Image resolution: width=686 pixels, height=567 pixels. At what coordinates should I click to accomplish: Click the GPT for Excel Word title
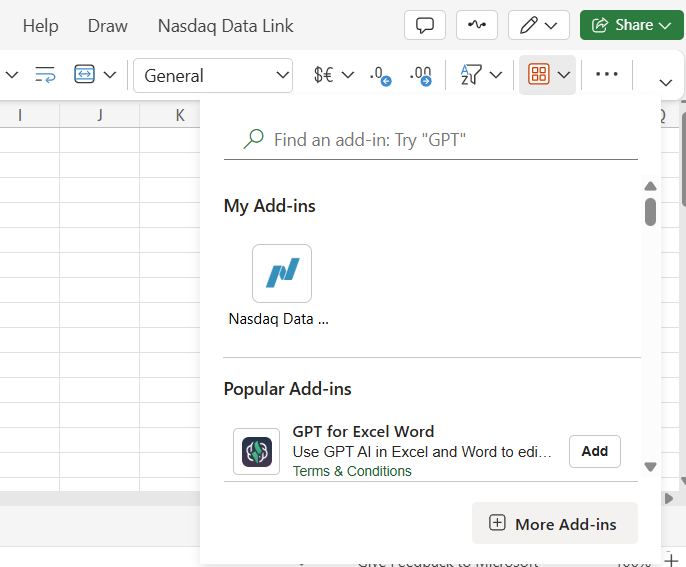click(x=363, y=431)
